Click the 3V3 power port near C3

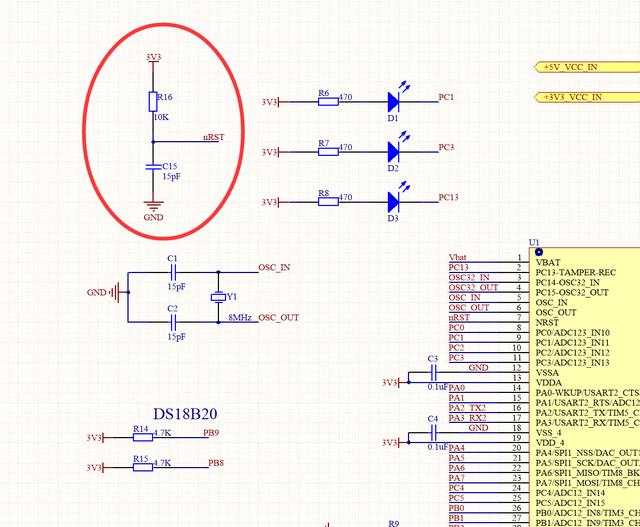391,382
